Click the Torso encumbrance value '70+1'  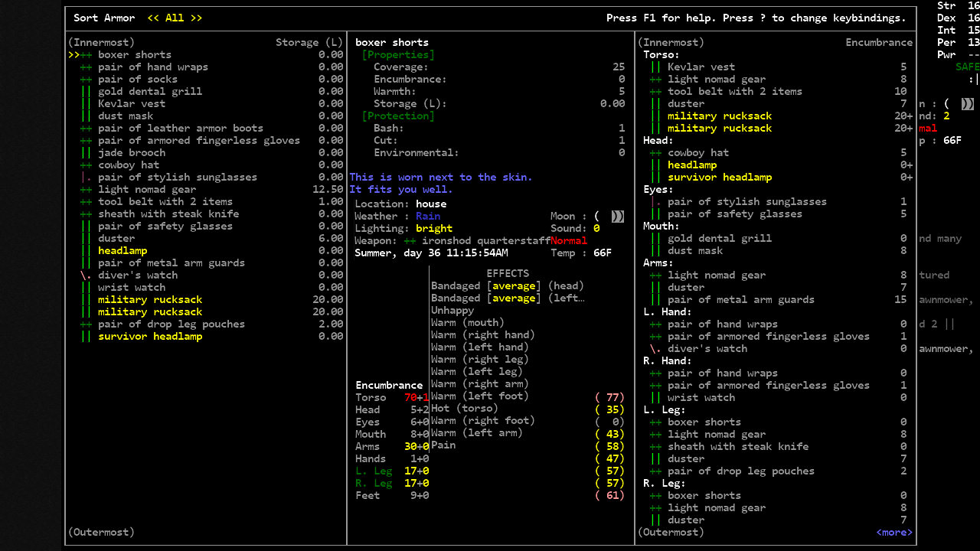tap(416, 397)
